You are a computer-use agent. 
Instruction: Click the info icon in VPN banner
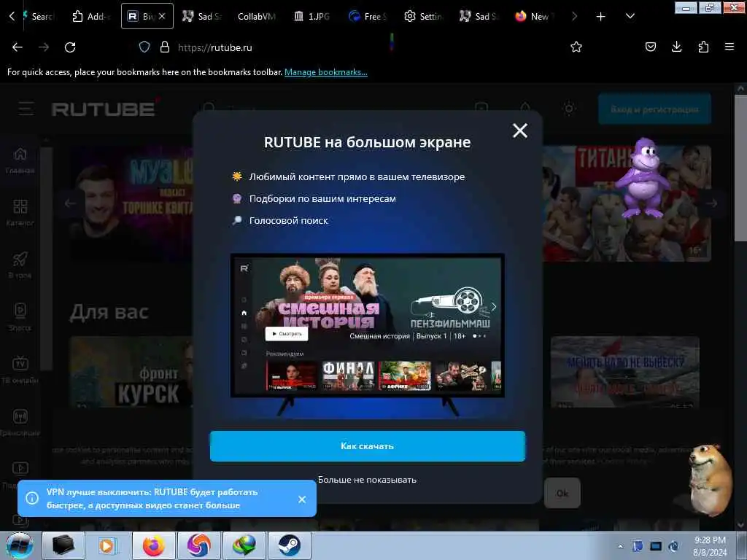tap(32, 499)
